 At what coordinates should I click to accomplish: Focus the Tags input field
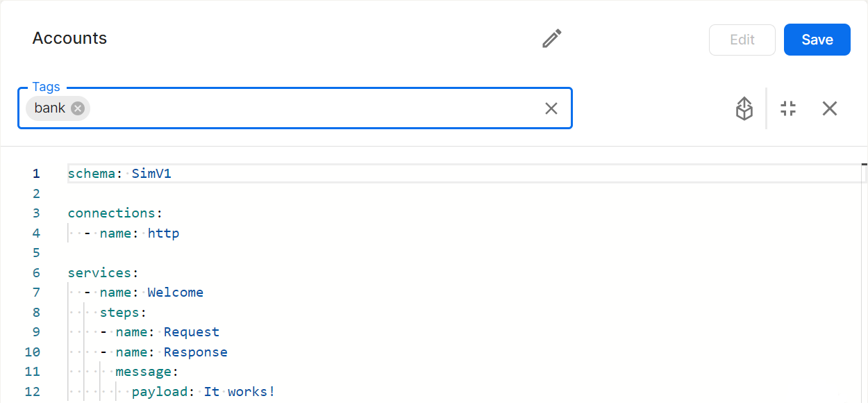[x=312, y=108]
